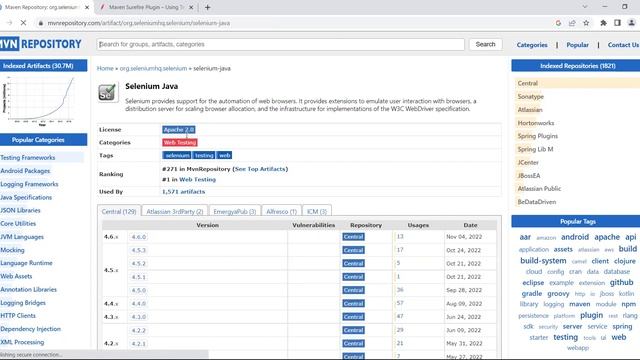Click the build-system popular tag
The width and height of the screenshot is (640, 360).
[543, 260]
